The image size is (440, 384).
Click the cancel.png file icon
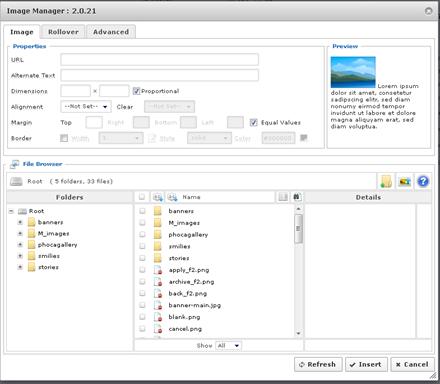coord(158,329)
